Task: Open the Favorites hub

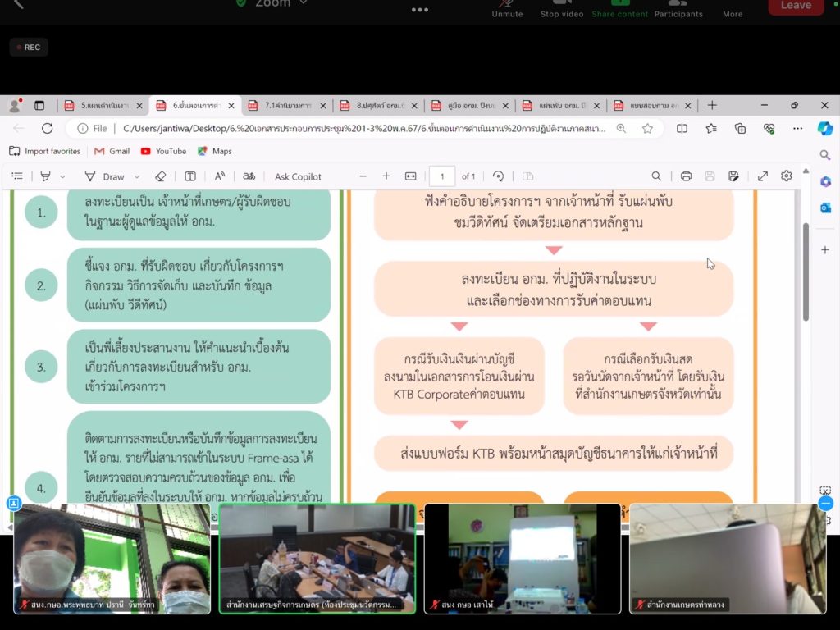Action: [711, 129]
